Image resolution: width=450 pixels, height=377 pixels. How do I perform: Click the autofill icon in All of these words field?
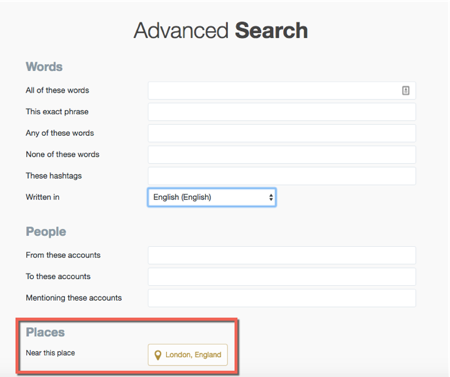(x=405, y=90)
